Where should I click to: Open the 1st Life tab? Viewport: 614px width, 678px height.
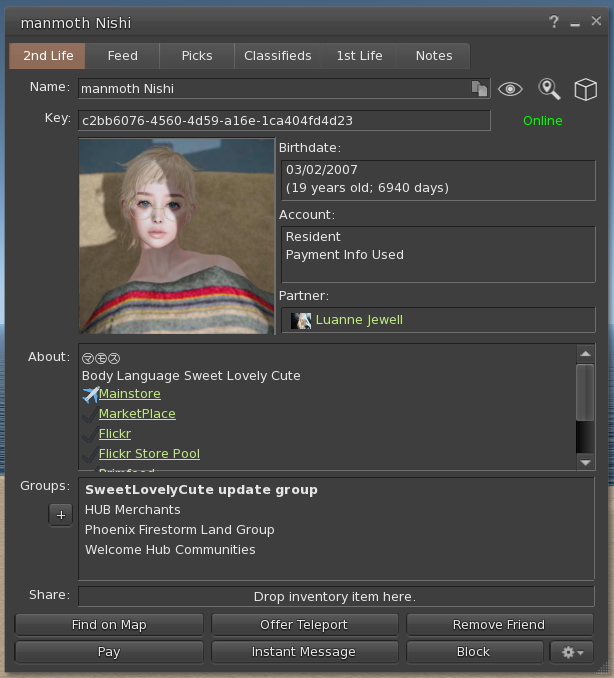(x=359, y=56)
